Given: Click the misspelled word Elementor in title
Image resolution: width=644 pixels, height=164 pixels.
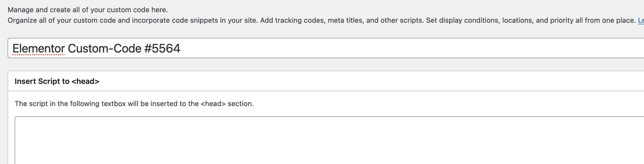Looking at the screenshot, I should point(39,49).
